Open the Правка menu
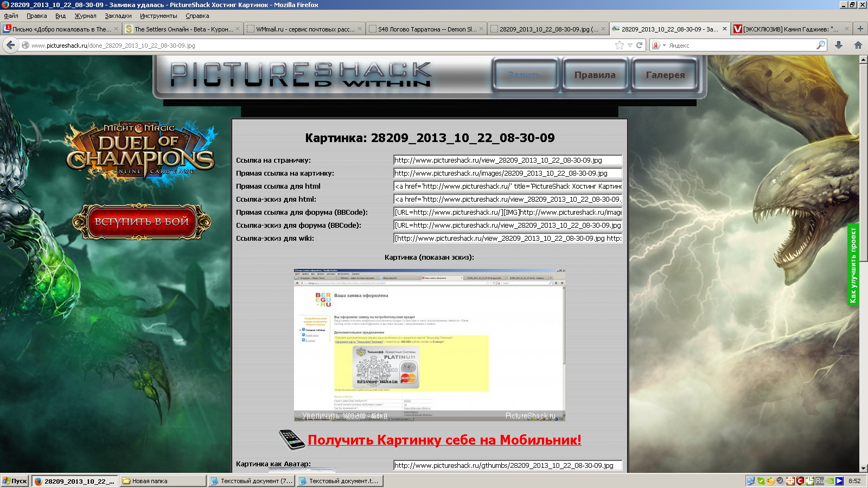Image resolution: width=868 pixels, height=488 pixels. tap(37, 16)
